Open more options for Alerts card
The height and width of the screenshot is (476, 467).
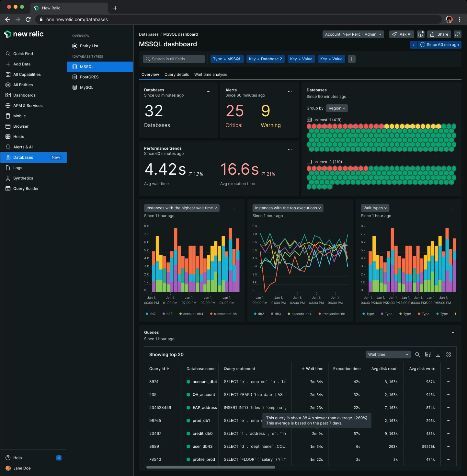tap(290, 91)
